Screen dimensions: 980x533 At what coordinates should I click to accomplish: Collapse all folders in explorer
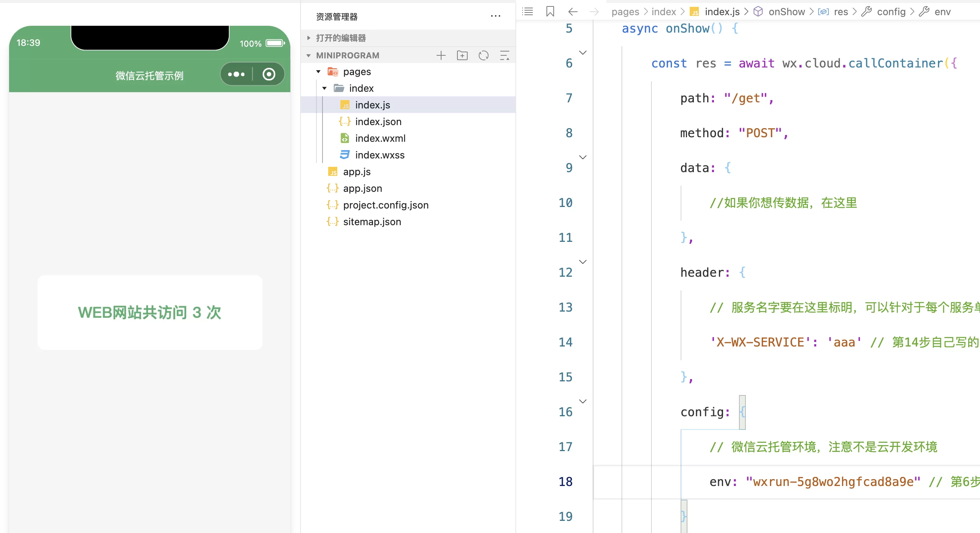tap(504, 56)
